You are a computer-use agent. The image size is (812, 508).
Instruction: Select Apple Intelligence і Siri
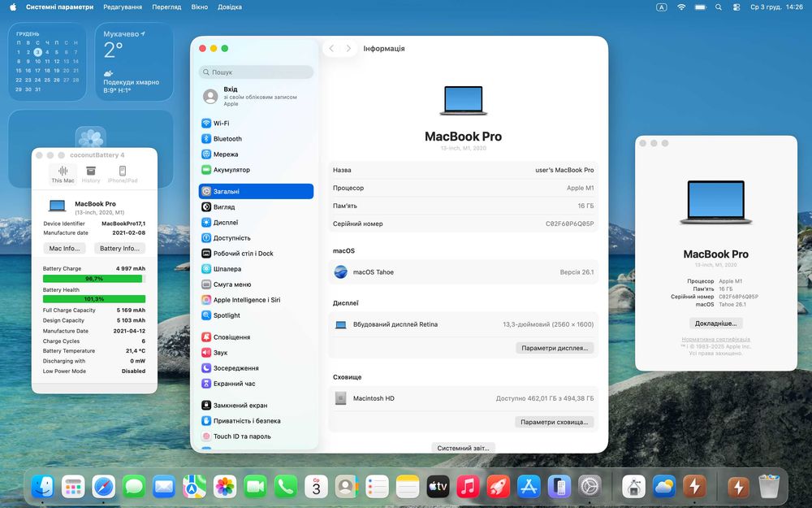pyautogui.click(x=256, y=300)
